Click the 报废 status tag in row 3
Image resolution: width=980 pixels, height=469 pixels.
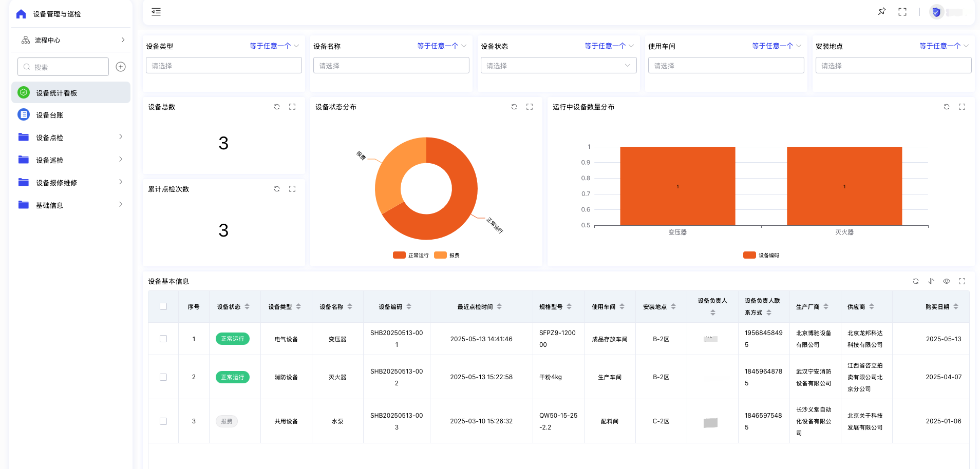click(x=227, y=421)
